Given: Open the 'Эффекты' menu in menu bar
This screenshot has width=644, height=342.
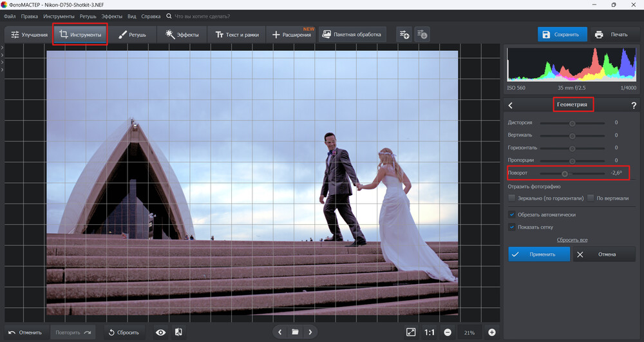Looking at the screenshot, I should (111, 15).
